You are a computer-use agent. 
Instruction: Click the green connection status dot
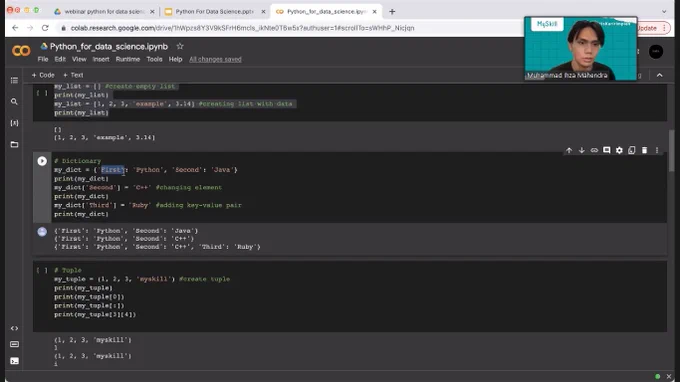657,376
